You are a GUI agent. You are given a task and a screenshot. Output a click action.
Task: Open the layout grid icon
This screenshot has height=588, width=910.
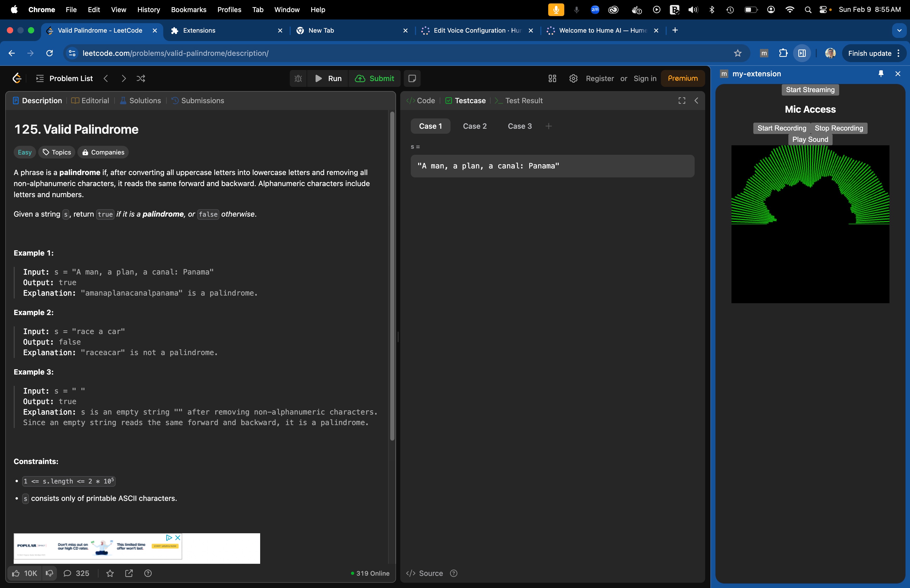coord(552,78)
